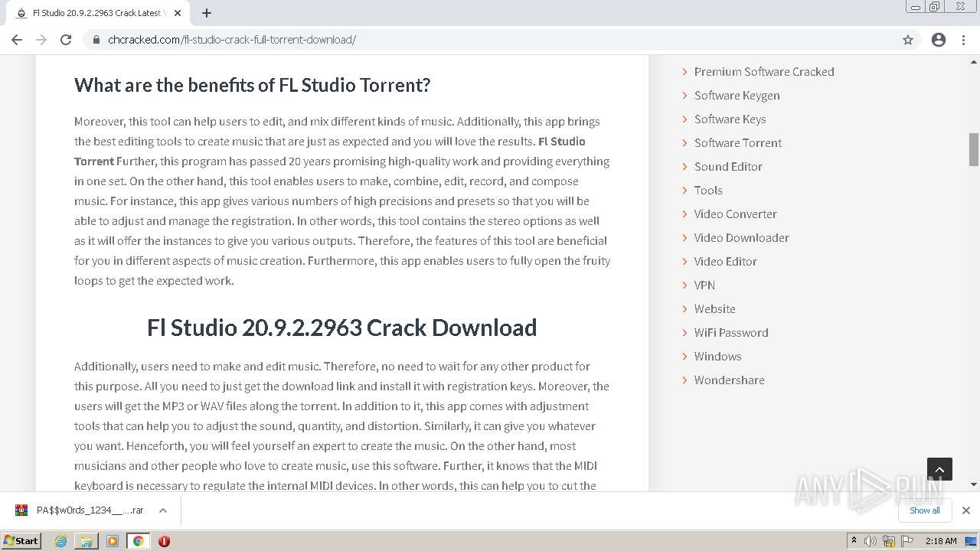Expand options for downloaded rar file
980x551 pixels.
point(163,510)
